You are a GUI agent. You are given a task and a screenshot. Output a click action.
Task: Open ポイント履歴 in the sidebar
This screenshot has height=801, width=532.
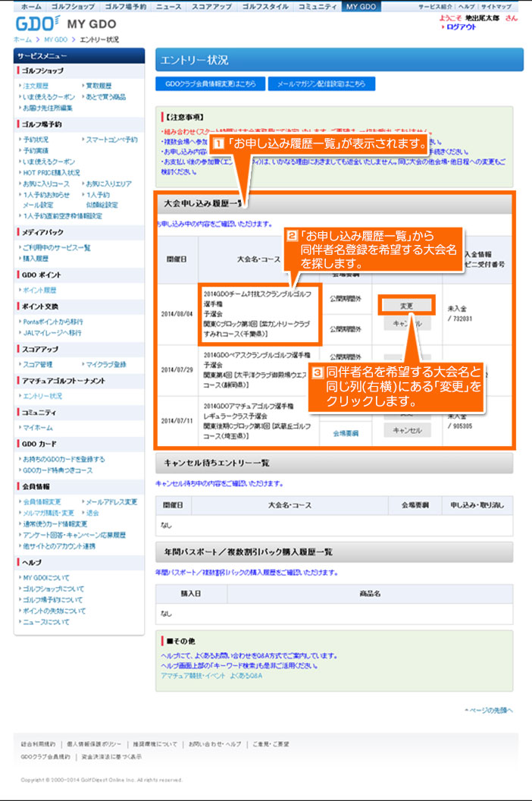[x=40, y=291]
